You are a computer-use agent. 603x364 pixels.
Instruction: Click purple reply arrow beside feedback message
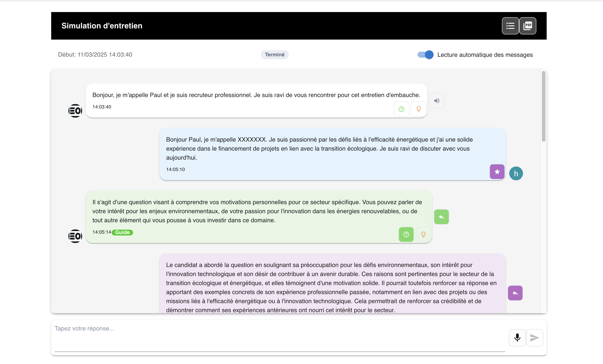click(x=515, y=293)
